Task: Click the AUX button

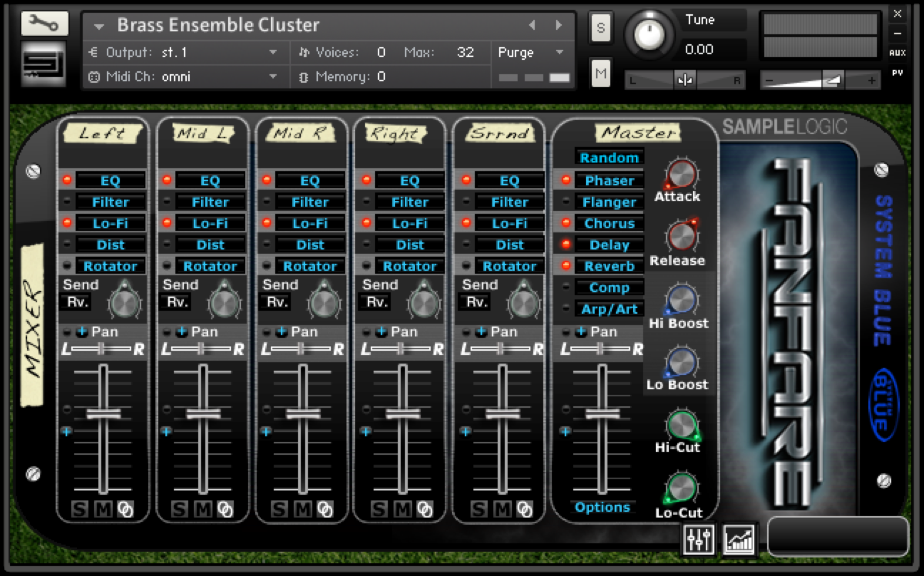Action: tap(897, 52)
